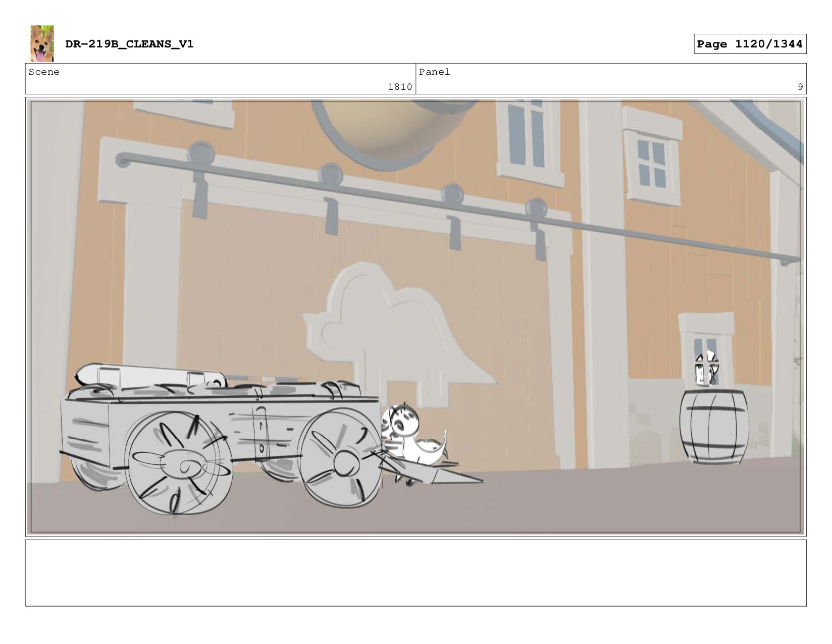Click the Panel label

click(434, 72)
